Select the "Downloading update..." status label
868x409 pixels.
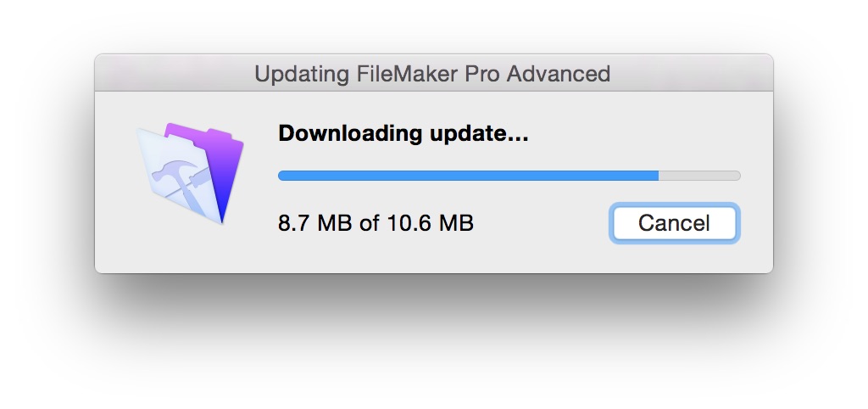pos(403,133)
